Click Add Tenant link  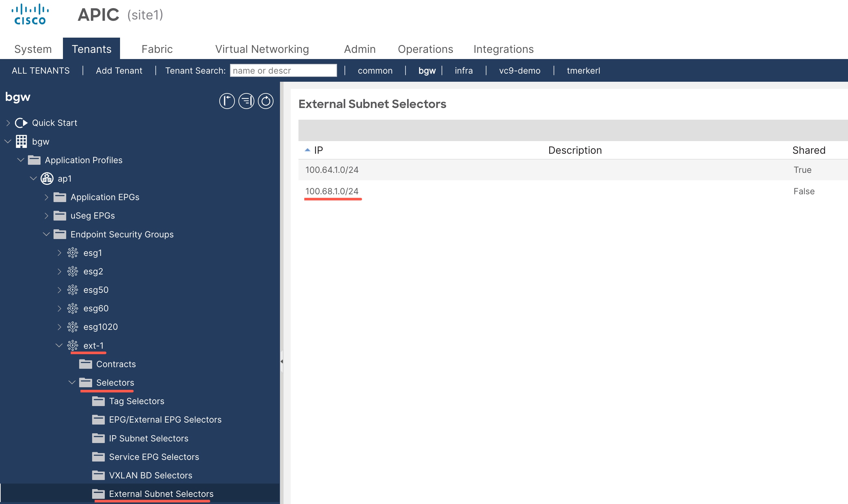point(119,71)
